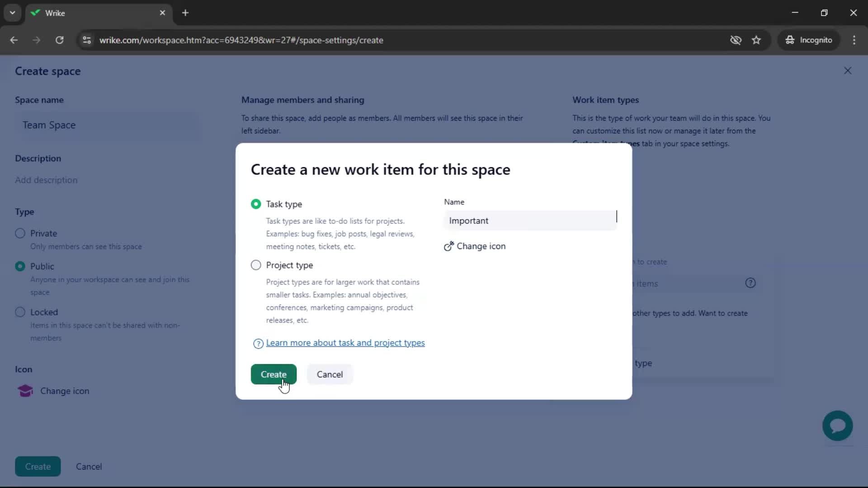Click the Work item types heading
Screen dimensions: 868x488
click(x=605, y=100)
